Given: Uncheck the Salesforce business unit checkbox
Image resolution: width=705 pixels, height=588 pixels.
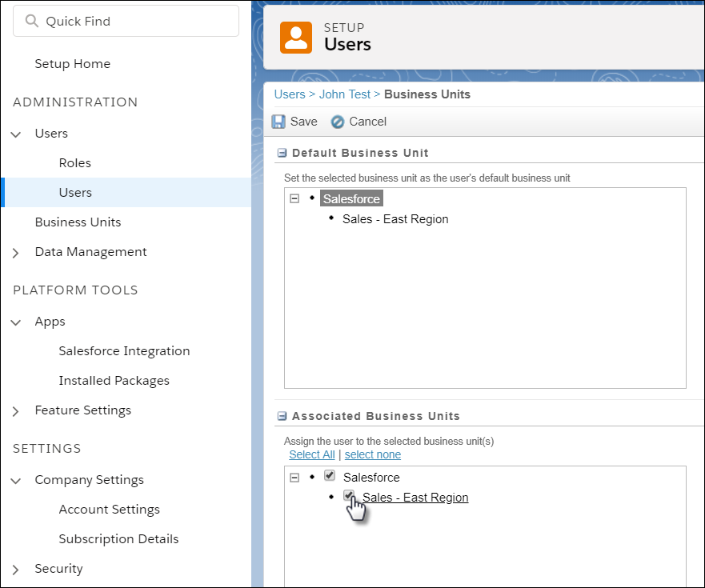Looking at the screenshot, I should click(330, 476).
